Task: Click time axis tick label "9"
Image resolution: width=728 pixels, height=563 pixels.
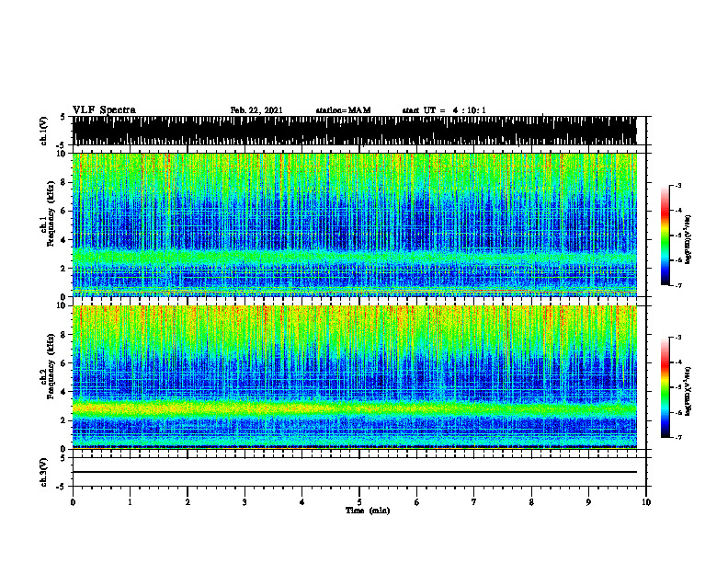Action: click(x=588, y=502)
